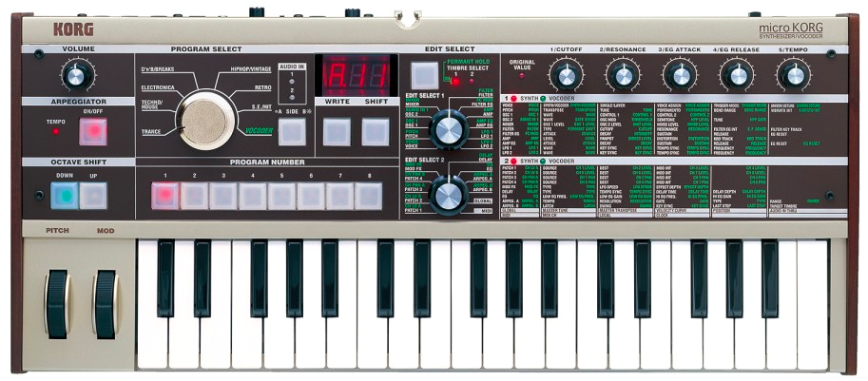Toggle the Arpeggiator On/Off button
This screenshot has height=381, width=868.
pyautogui.click(x=92, y=131)
